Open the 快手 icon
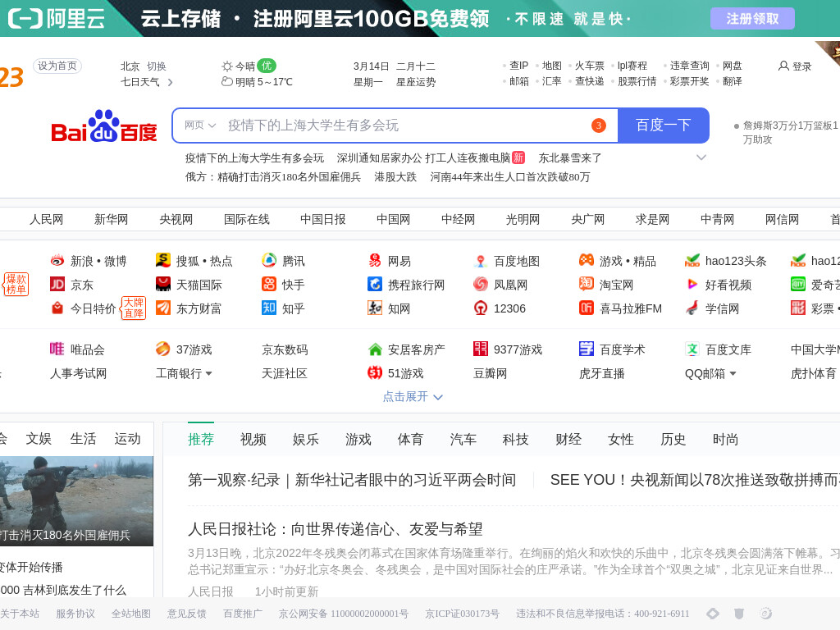Viewport: 840px width, 630px height. pyautogui.click(x=269, y=284)
